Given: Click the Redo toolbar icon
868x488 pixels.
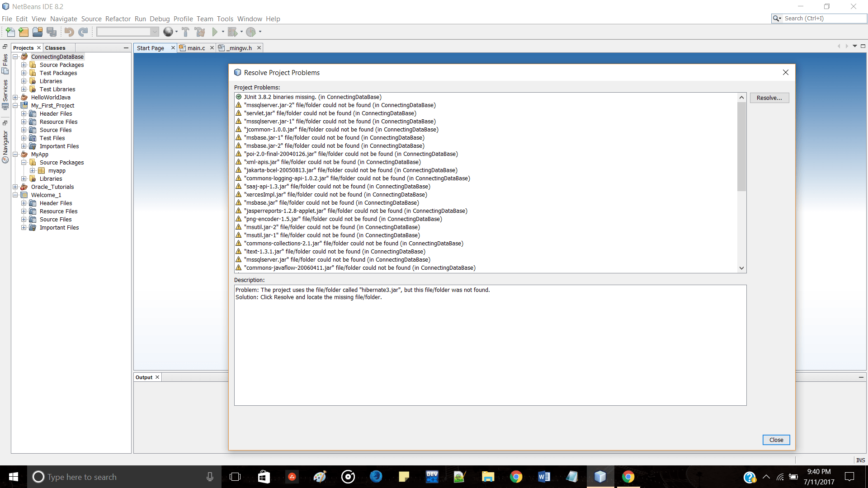Looking at the screenshot, I should pyautogui.click(x=83, y=32).
